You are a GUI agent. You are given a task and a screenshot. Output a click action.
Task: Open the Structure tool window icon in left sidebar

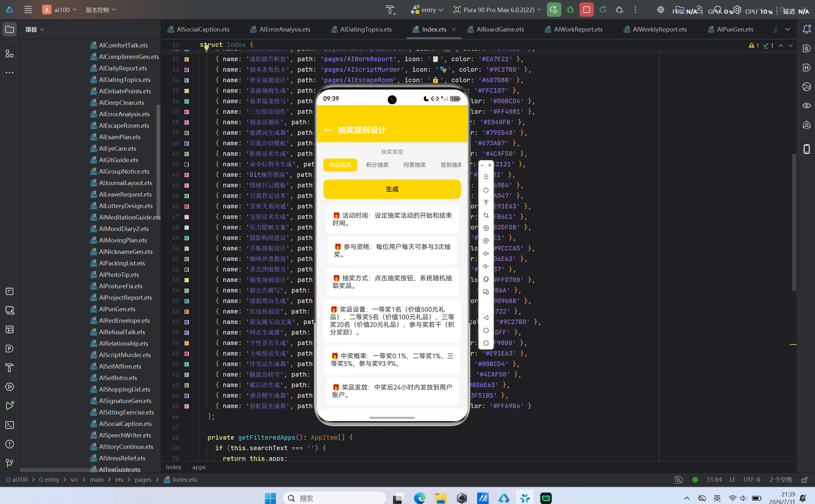pos(10,54)
